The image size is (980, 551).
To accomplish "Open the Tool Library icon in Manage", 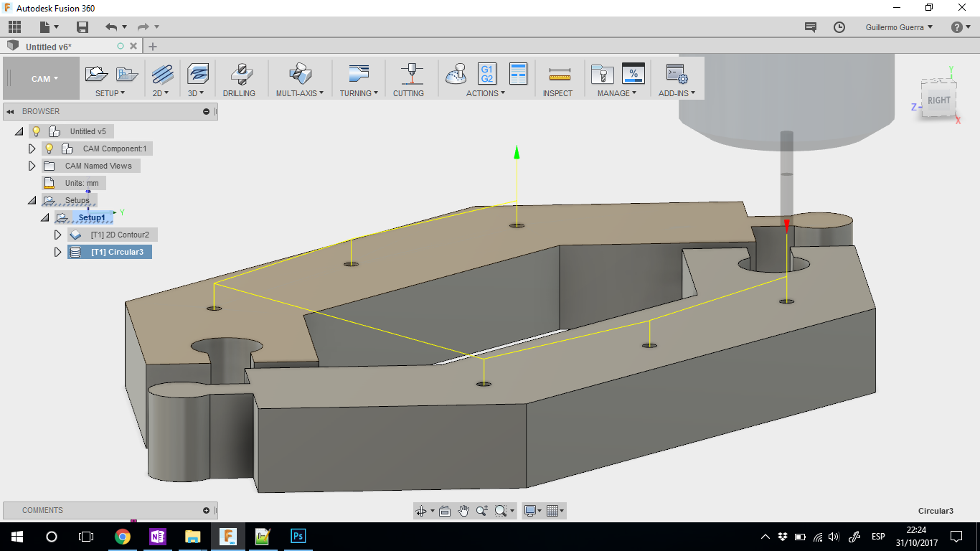I will 601,74.
